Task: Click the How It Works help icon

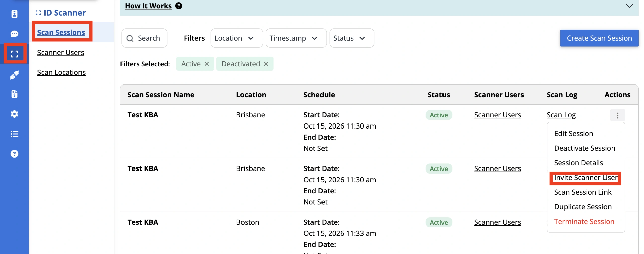Action: [x=179, y=6]
